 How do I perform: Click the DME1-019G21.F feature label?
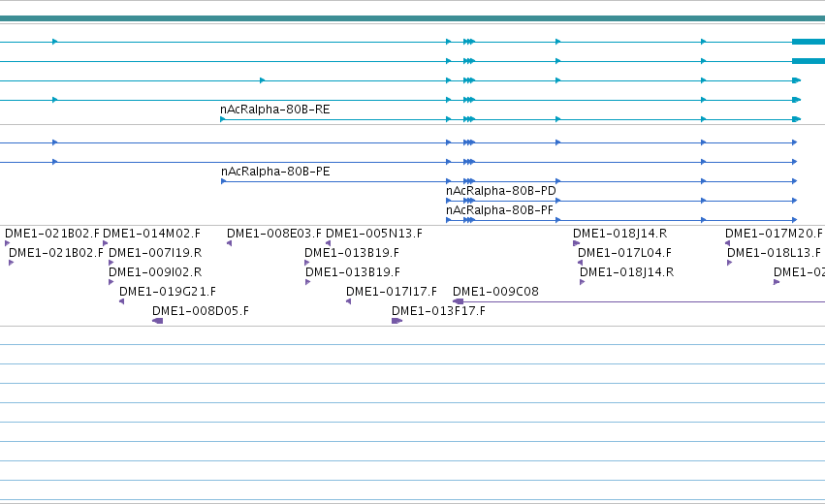point(168,292)
